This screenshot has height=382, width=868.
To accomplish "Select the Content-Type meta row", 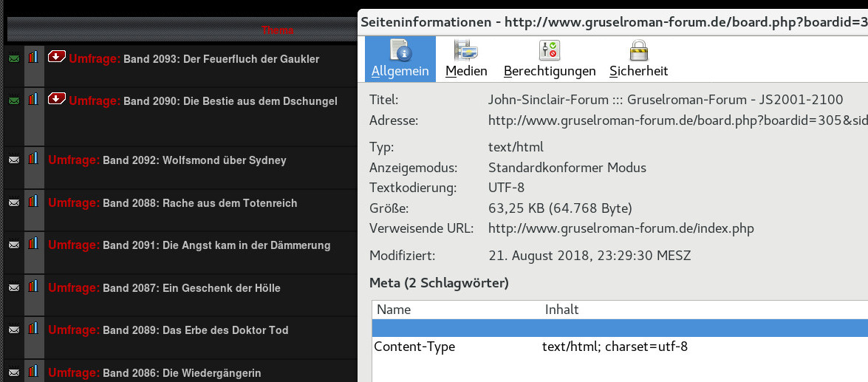I will pyautogui.click(x=620, y=347).
